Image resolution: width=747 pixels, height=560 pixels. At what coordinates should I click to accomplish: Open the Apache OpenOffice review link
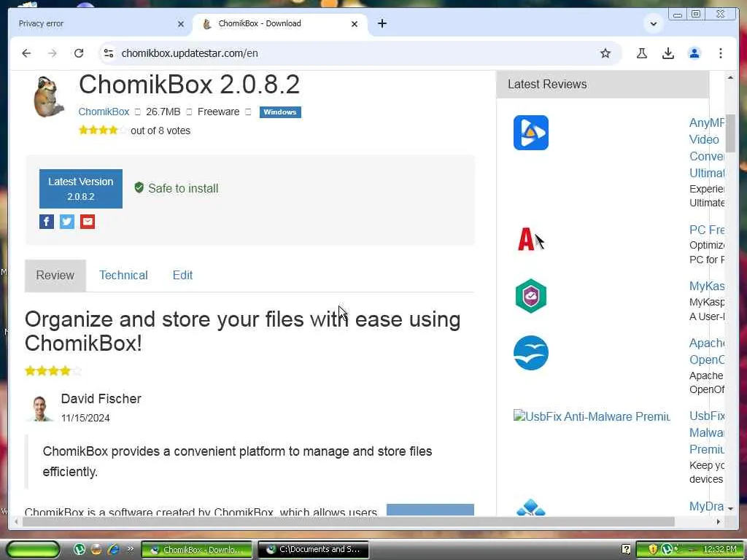click(x=706, y=351)
